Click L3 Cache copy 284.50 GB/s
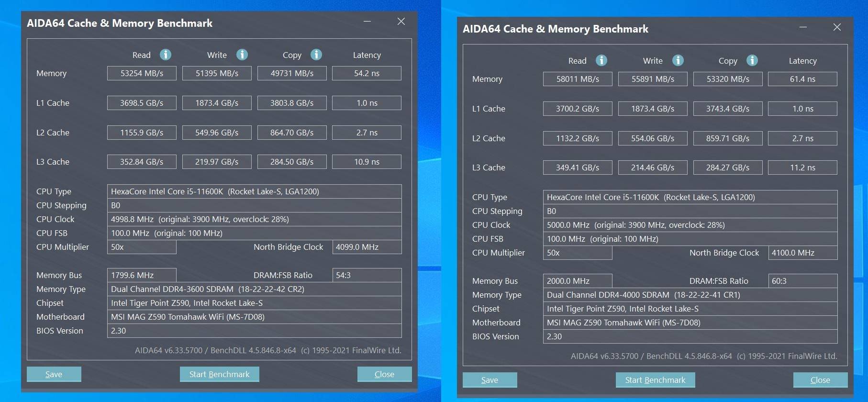This screenshot has height=402, width=868. (292, 162)
